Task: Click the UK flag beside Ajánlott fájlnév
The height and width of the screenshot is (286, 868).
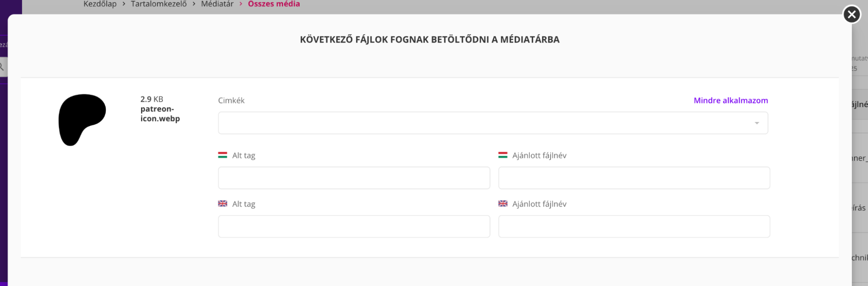Action: click(x=503, y=204)
